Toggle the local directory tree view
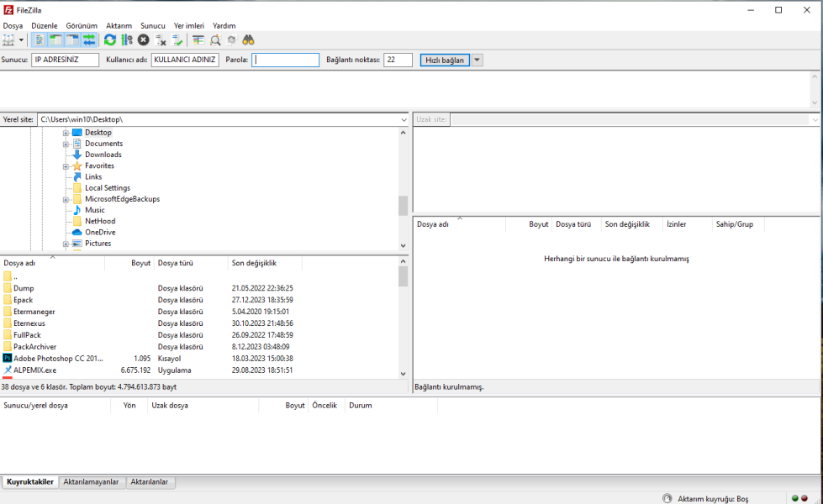Image resolution: width=823 pixels, height=504 pixels. (55, 40)
